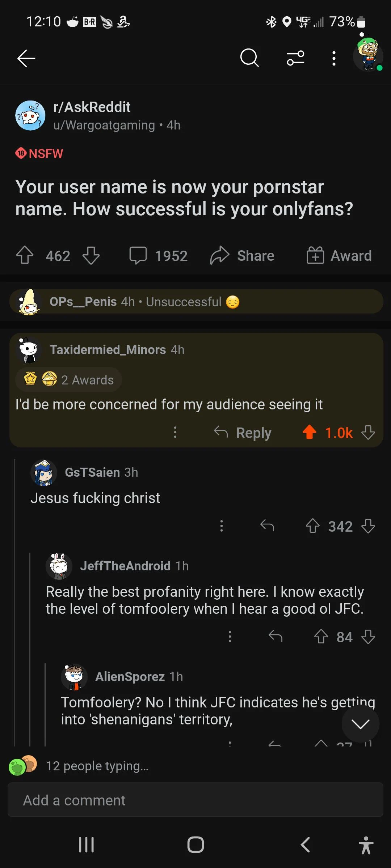
Task: Open options menu for GsTSaien comment
Action: click(222, 526)
